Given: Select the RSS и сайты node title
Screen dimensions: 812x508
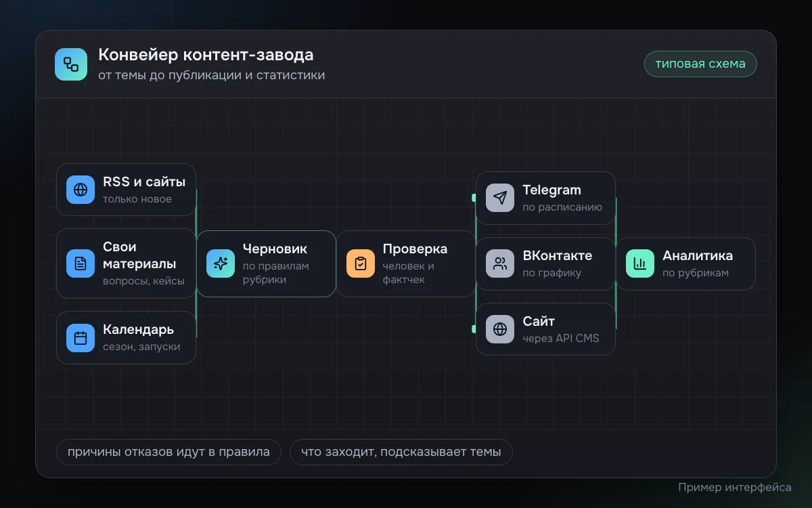Looking at the screenshot, I should (144, 182).
